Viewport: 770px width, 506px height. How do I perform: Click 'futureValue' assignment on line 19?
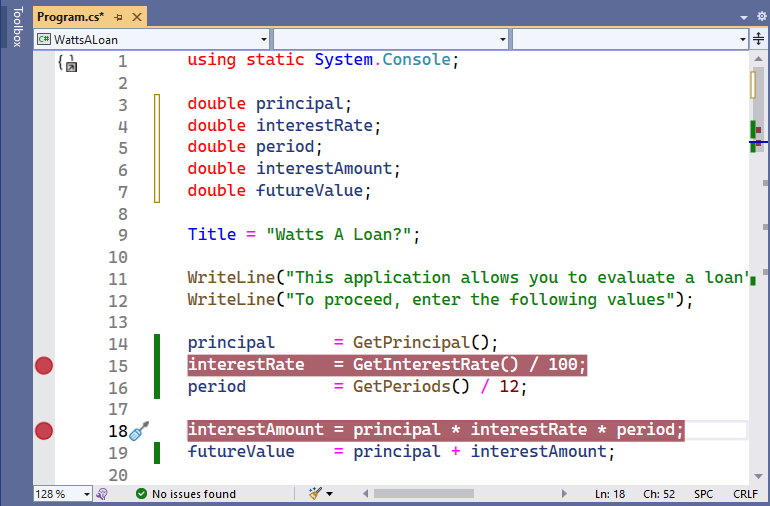coord(241,452)
